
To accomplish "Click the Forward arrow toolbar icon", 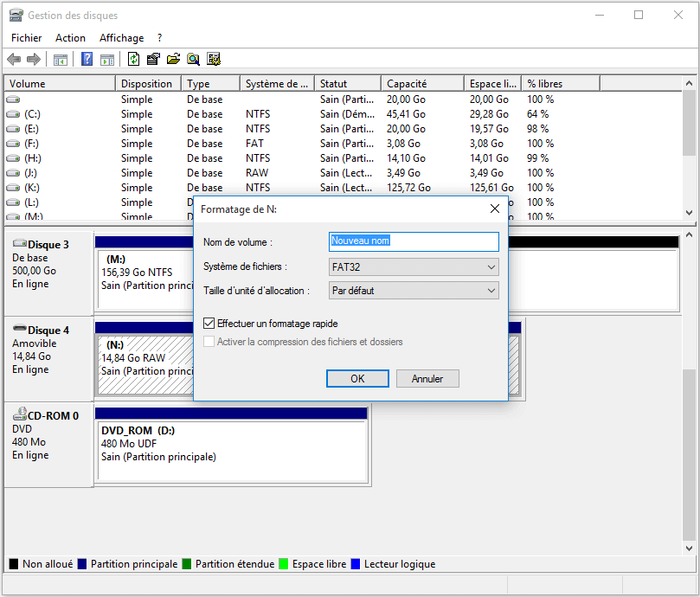I will (x=34, y=59).
